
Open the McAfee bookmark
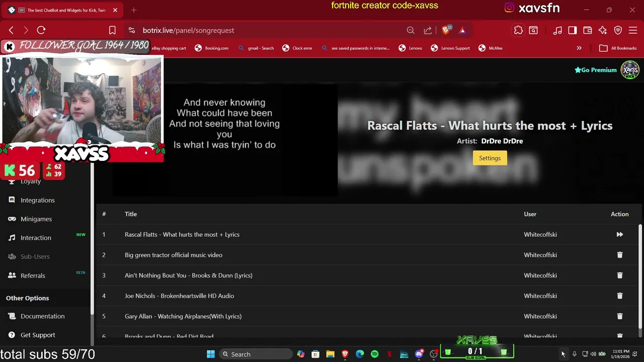pos(491,48)
